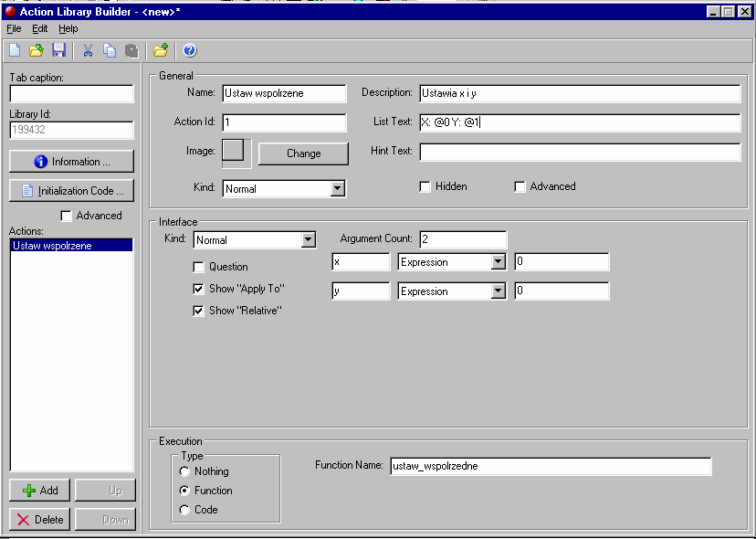
Task: Click the Function Name input field
Action: tap(550, 466)
